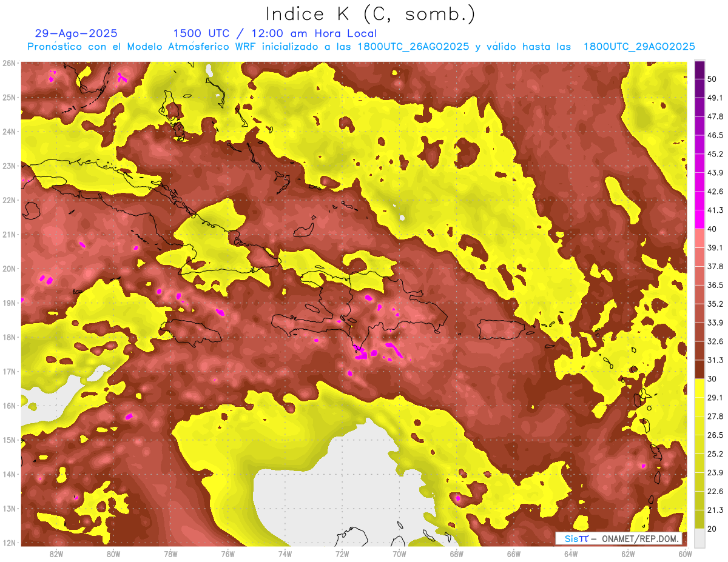
Task: Select the date text "29-Ago-2025"
Action: pyautogui.click(x=76, y=33)
